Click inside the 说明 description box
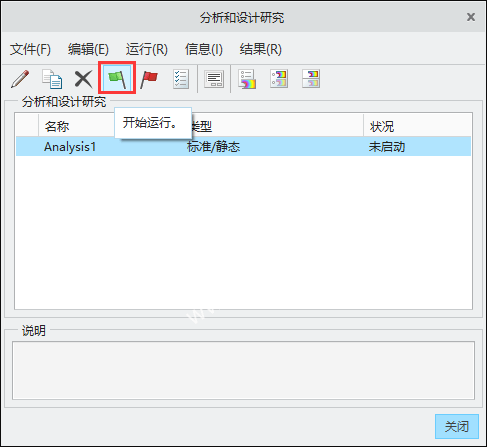This screenshot has height=447, width=487. 243,370
